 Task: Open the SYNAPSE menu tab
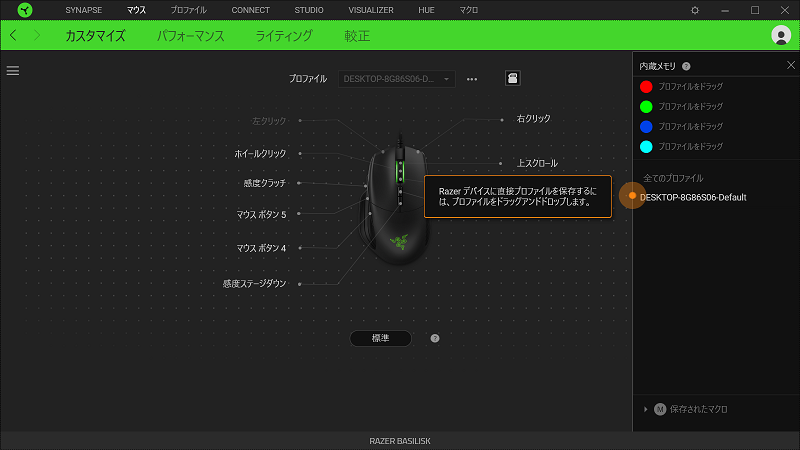click(84, 10)
